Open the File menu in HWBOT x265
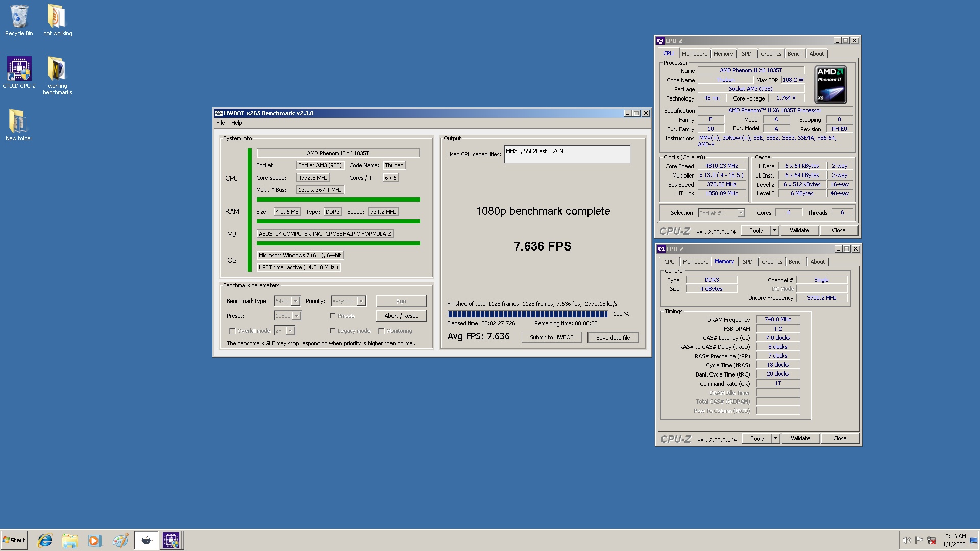Screen dimensions: 980x551 (x=220, y=123)
